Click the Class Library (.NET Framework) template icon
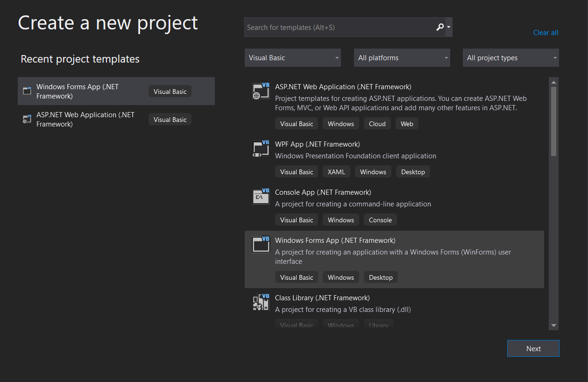The image size is (588, 382). (260, 302)
